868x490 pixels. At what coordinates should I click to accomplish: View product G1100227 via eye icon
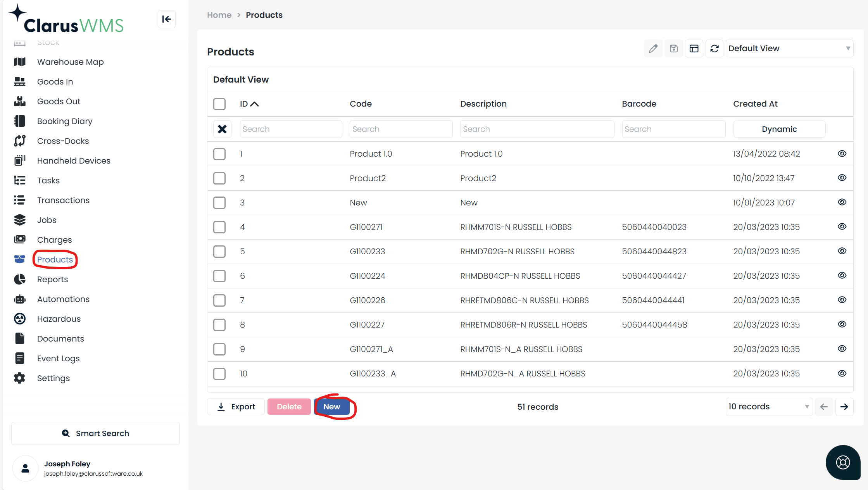[842, 324]
